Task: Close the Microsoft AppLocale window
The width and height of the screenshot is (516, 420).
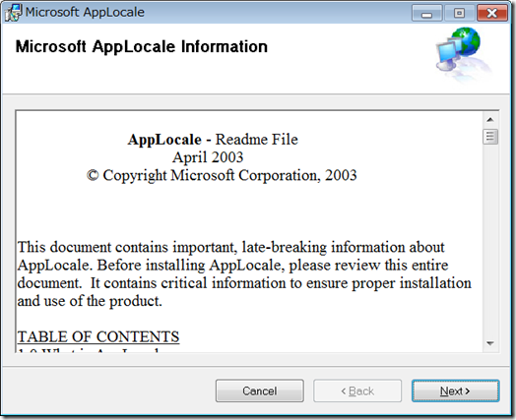Action: (492, 14)
